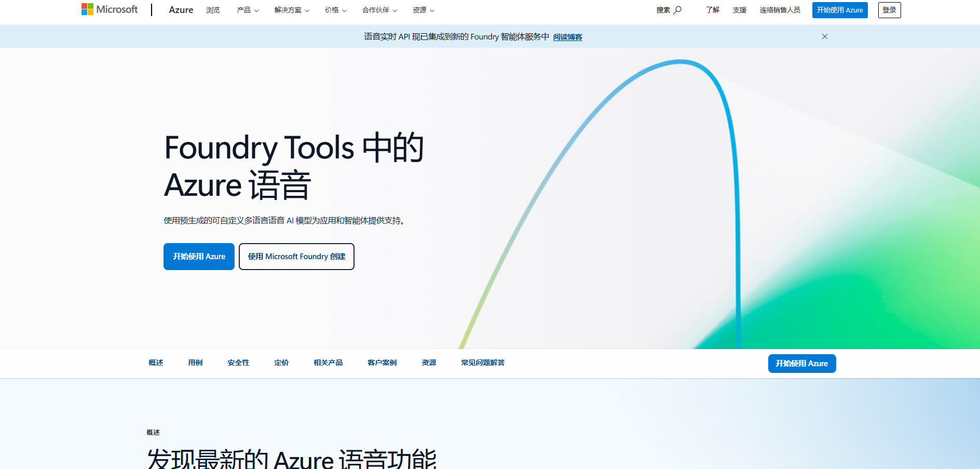Go to the 概述 section tab

(x=156, y=363)
